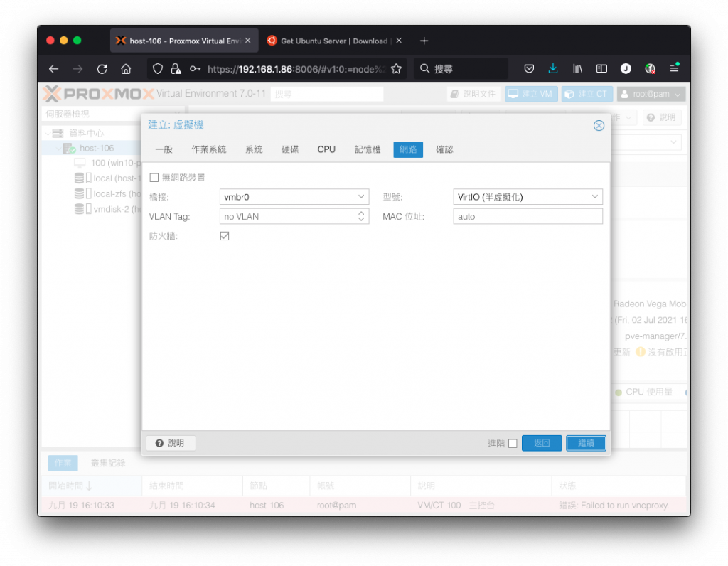The image size is (728, 566).
Task: Open the root@pam user dropdown
Action: point(651,94)
